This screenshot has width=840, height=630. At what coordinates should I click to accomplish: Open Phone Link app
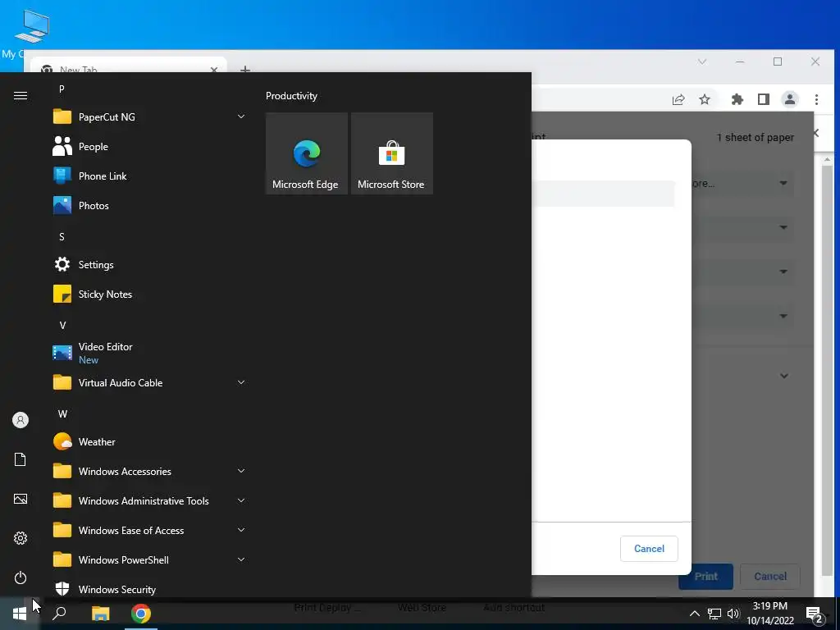click(149, 176)
